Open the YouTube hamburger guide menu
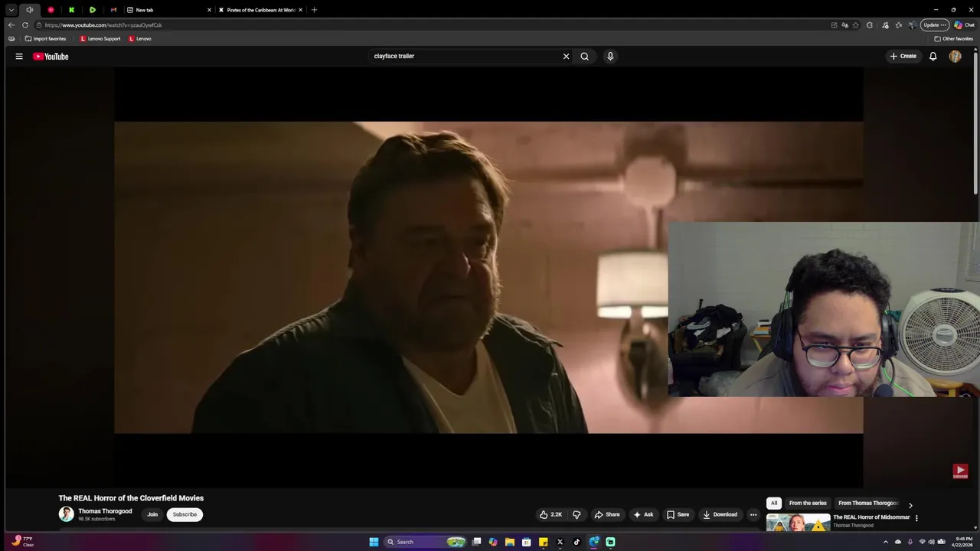Image resolution: width=980 pixels, height=551 pixels. tap(19, 56)
